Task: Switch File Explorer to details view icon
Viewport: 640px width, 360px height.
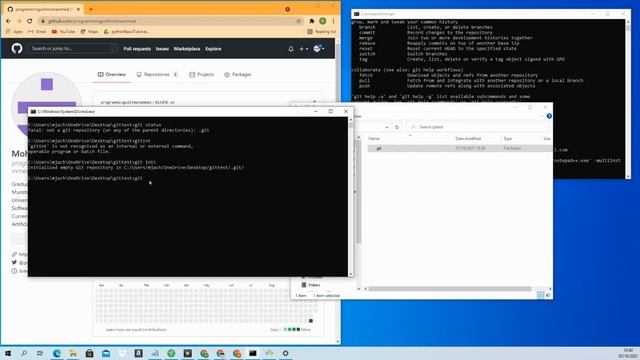Action: 540,295
